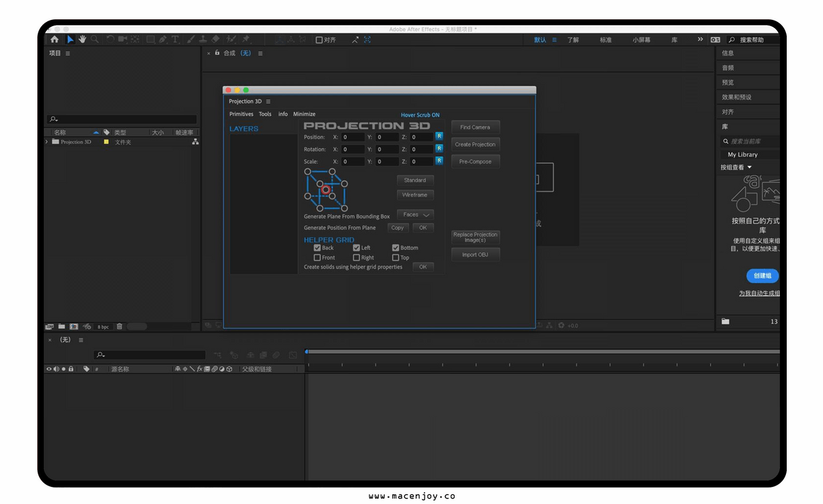The width and height of the screenshot is (823, 504).
Task: Click the Position X input field
Action: click(353, 137)
